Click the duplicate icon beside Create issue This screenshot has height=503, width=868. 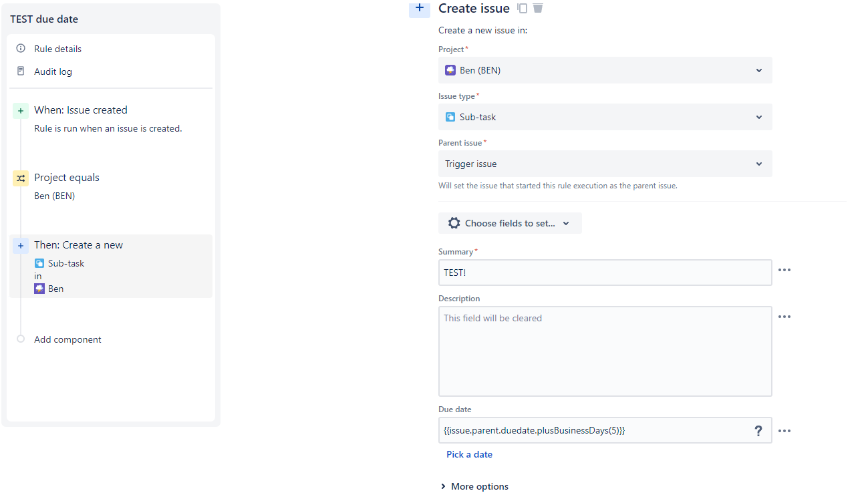click(523, 8)
